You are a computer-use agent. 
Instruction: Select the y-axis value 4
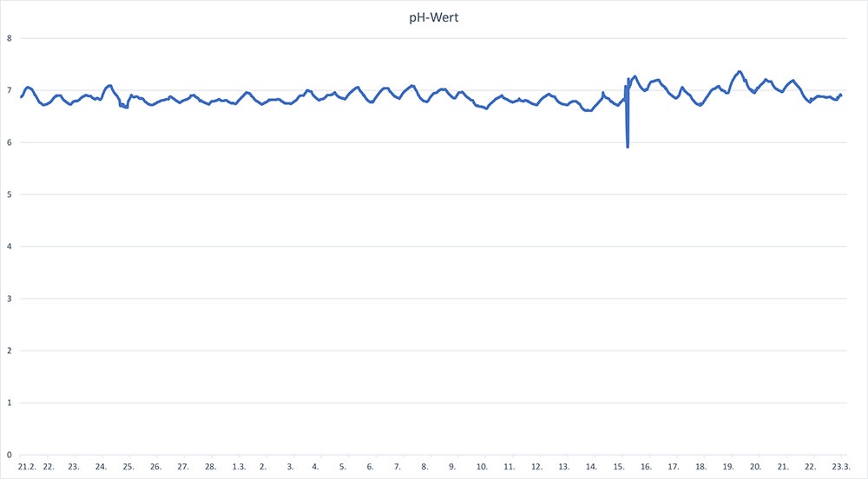(9, 246)
